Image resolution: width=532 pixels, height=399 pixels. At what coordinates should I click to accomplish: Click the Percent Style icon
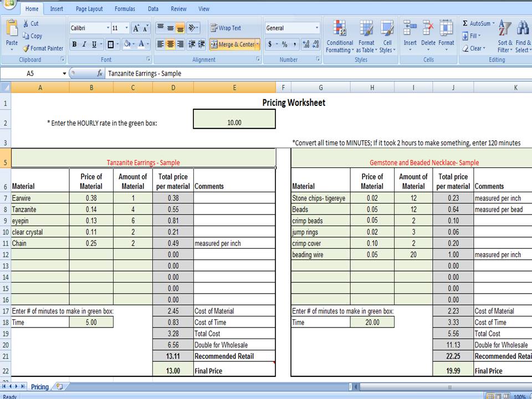(284, 44)
